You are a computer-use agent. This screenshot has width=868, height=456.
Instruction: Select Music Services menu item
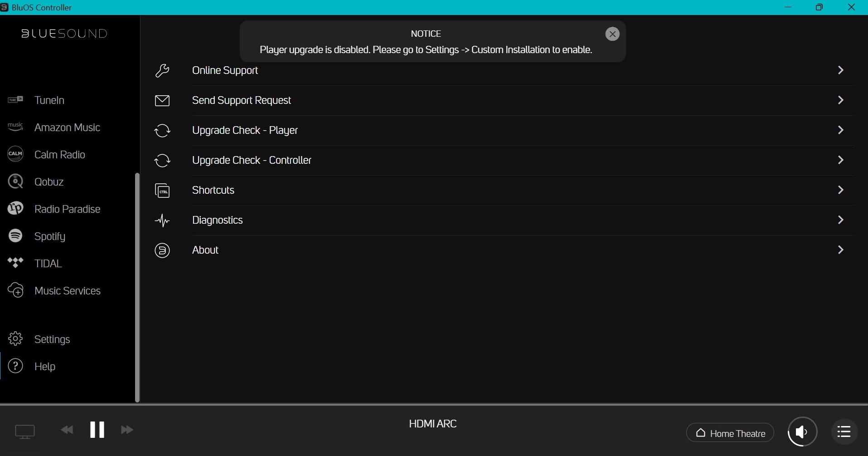67,291
